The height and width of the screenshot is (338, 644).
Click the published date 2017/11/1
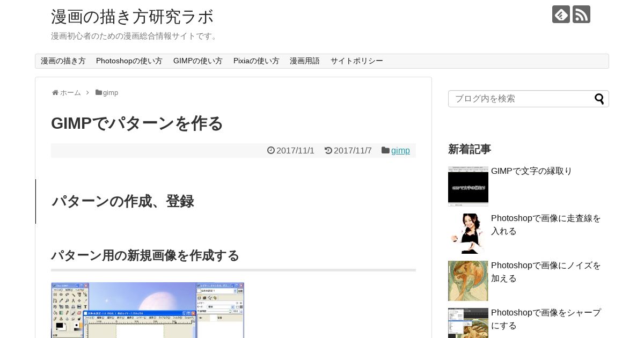(x=295, y=151)
